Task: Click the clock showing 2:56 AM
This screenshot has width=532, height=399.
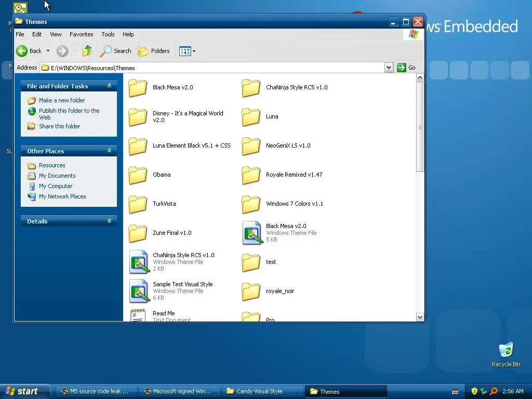Action: 513,391
